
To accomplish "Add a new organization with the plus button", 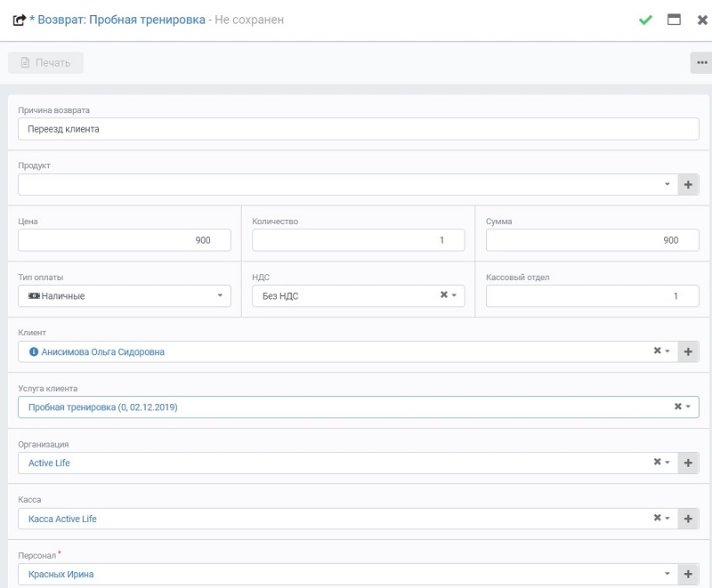I will point(688,463).
